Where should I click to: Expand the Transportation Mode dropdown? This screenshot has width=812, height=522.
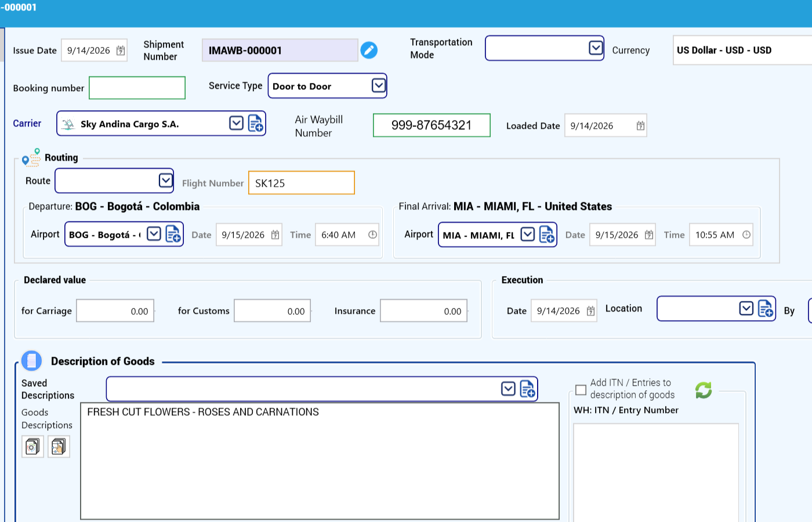(596, 48)
